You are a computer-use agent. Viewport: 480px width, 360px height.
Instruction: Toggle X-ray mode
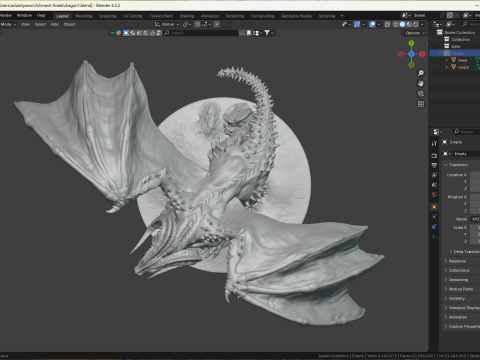point(387,24)
